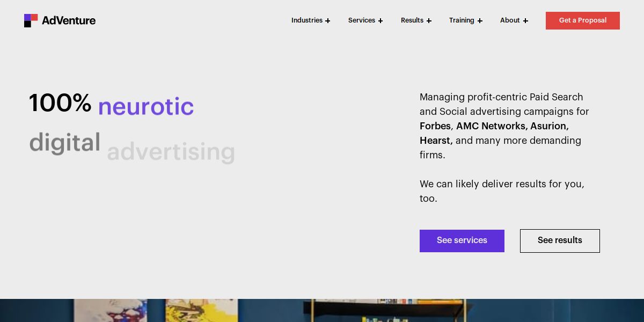Expand the plus icon beside Results
644x322 pixels.
[x=429, y=21]
